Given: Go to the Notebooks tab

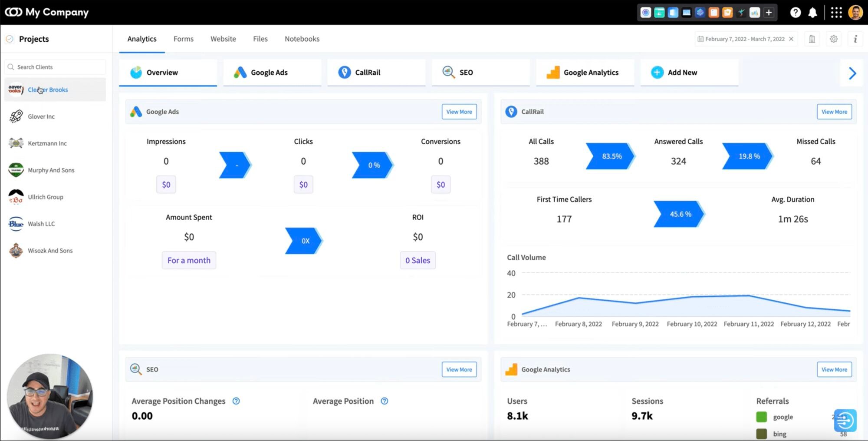Looking at the screenshot, I should pyautogui.click(x=302, y=39).
